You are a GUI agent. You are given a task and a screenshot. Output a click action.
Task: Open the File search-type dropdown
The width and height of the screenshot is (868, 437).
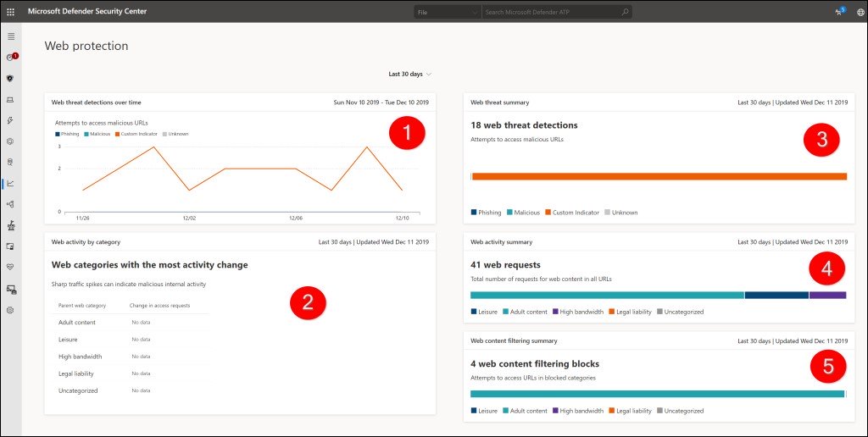[447, 12]
